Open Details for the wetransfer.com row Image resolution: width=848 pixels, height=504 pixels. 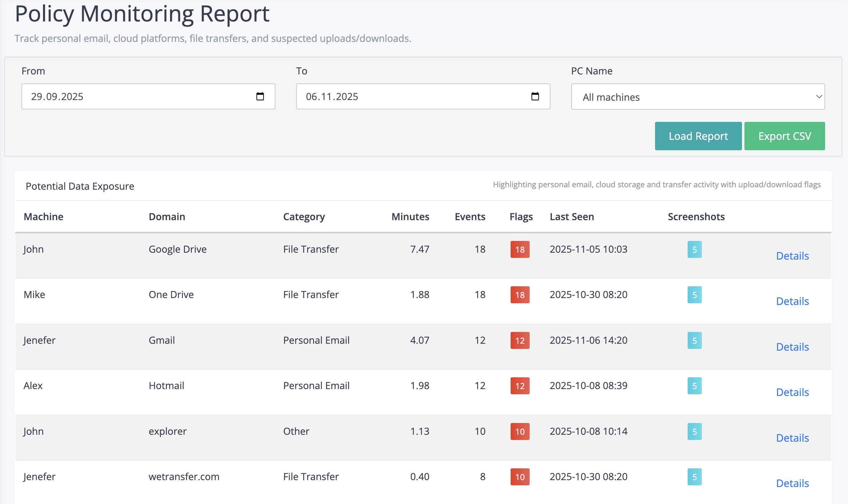[792, 483]
